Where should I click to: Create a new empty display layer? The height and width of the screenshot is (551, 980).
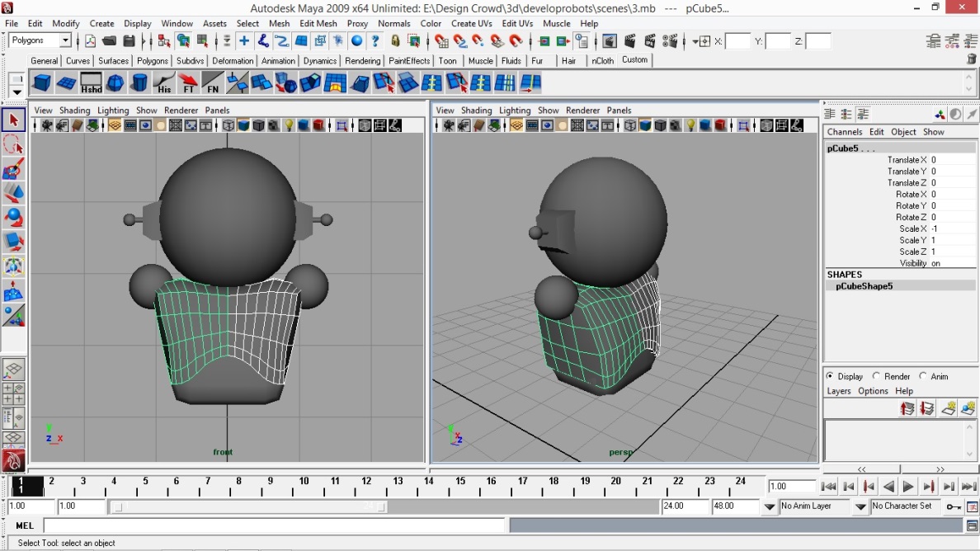tap(948, 408)
